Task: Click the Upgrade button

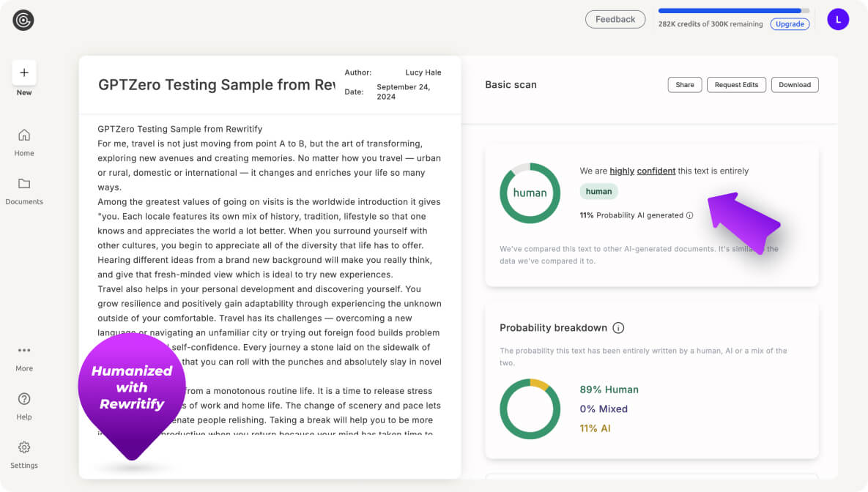Action: point(790,24)
